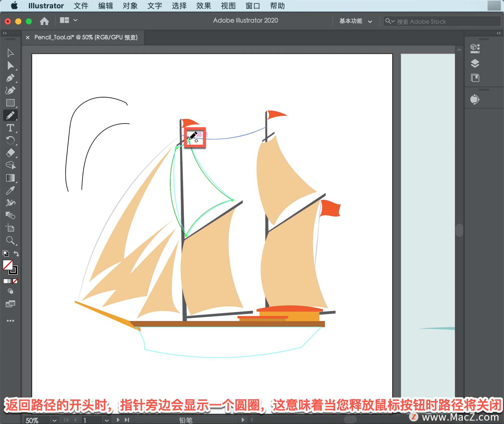Open the Layers panel icon

coord(475,63)
